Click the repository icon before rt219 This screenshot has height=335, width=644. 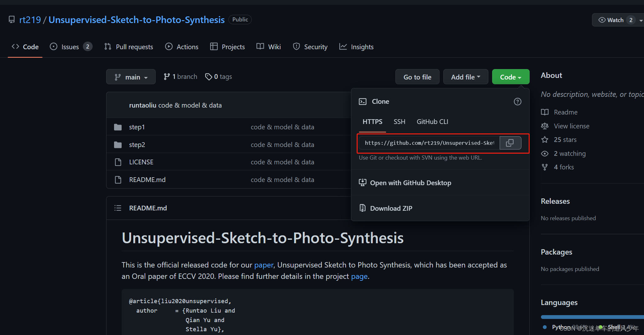tap(12, 20)
